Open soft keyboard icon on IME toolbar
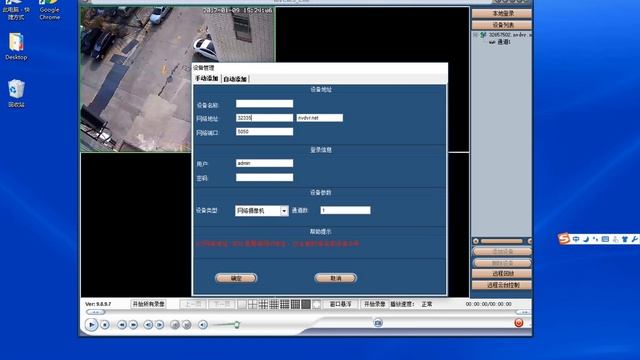The height and width of the screenshot is (360, 640). [x=605, y=239]
